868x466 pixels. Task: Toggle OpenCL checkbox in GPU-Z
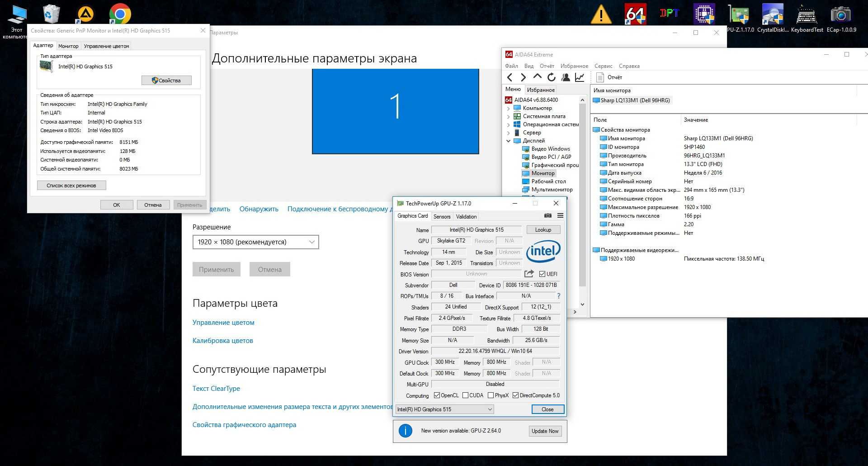(x=437, y=395)
